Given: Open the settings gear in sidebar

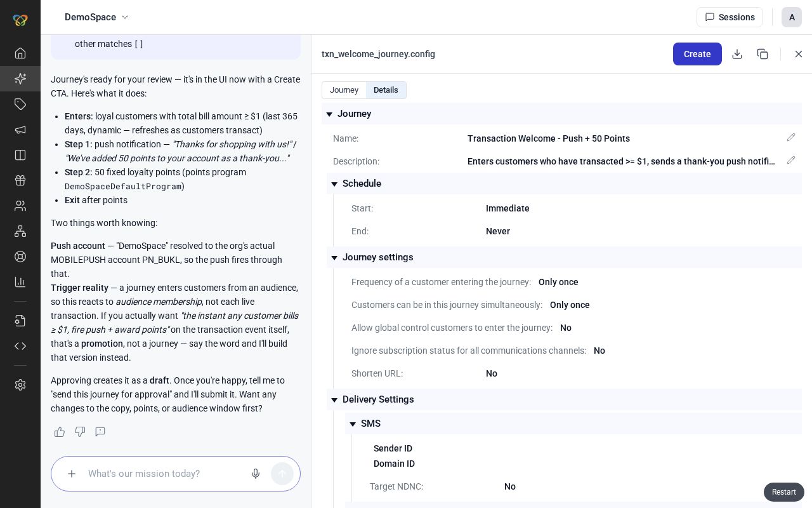Looking at the screenshot, I should (x=20, y=385).
